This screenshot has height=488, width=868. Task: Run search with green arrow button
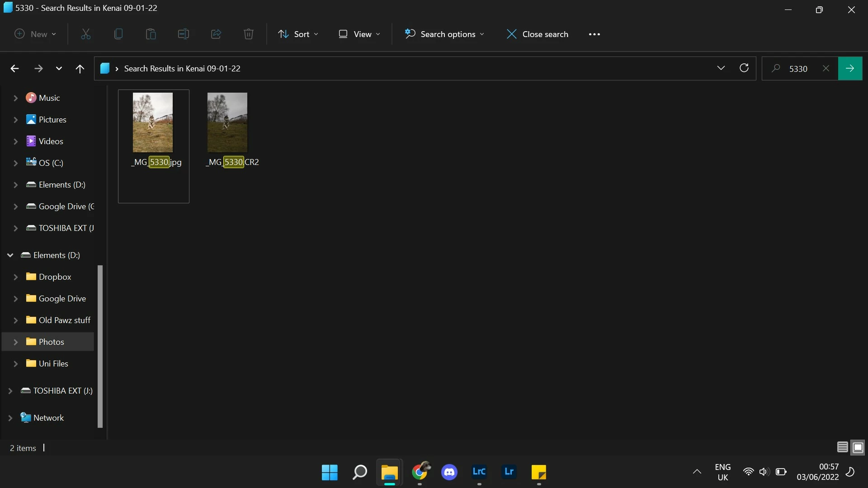[x=850, y=68]
